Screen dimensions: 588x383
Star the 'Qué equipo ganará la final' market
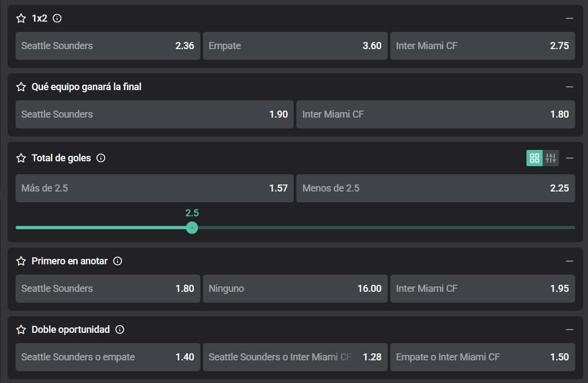click(21, 87)
